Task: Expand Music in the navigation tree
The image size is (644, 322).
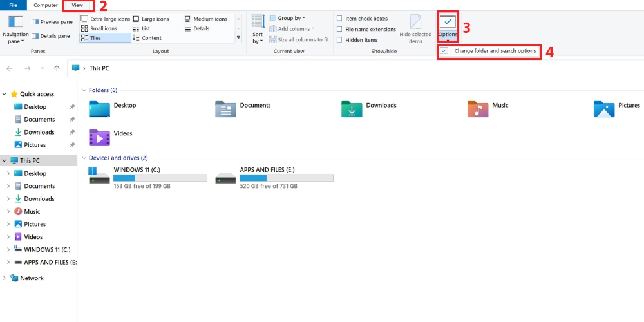Action: point(8,211)
